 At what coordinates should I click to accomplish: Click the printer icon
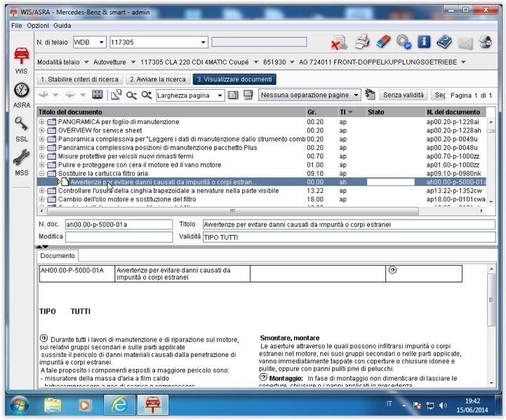point(362,42)
